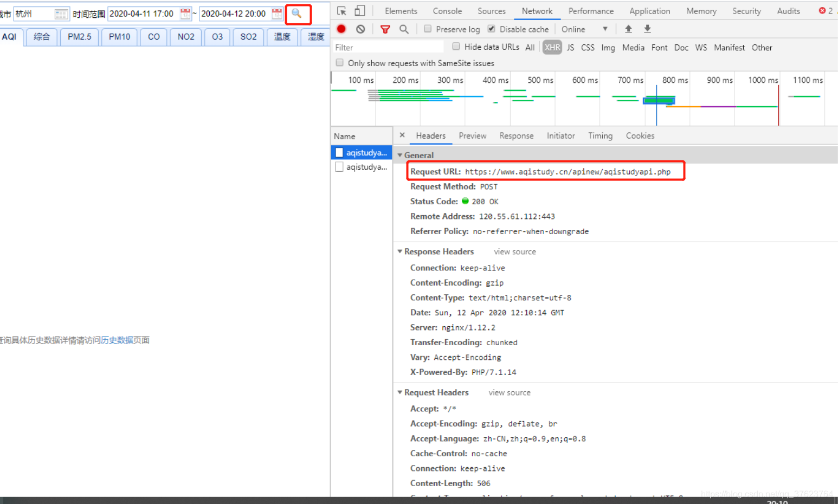838x504 pixels.
Task: Open the end date calendar icon
Action: coord(277,14)
